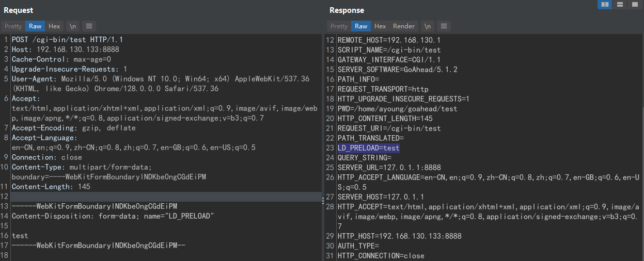
Task: Toggle non-printable \n characters in Response
Action: coord(427,26)
